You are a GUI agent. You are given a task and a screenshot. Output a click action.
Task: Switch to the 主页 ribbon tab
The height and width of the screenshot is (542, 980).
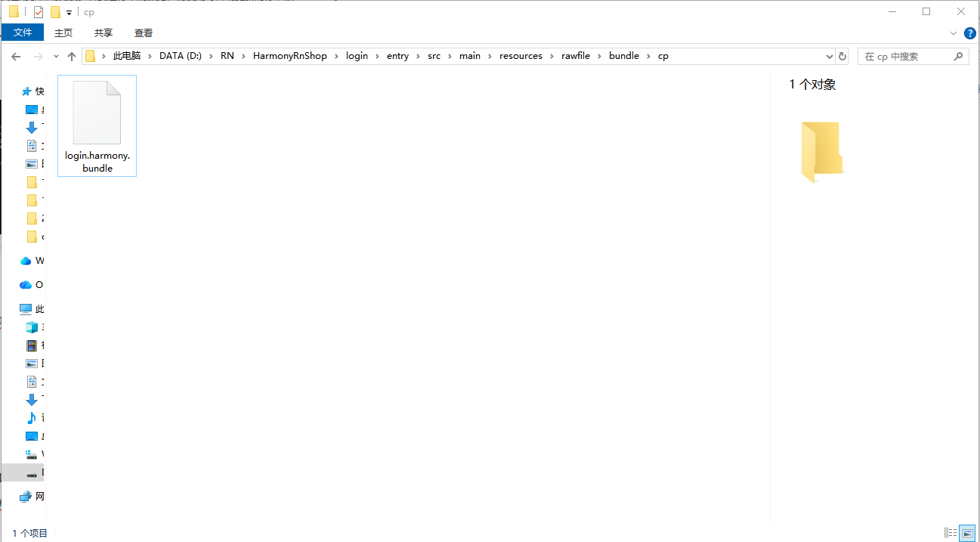(63, 33)
